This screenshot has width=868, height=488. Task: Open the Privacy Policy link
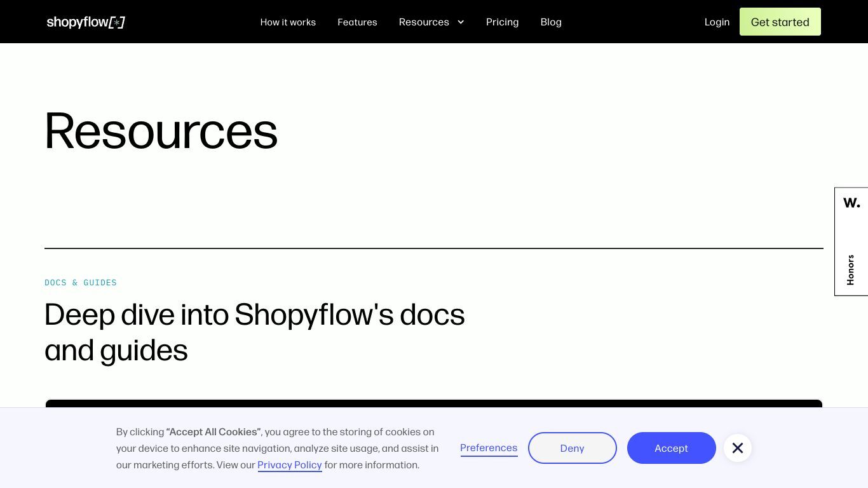click(x=290, y=465)
